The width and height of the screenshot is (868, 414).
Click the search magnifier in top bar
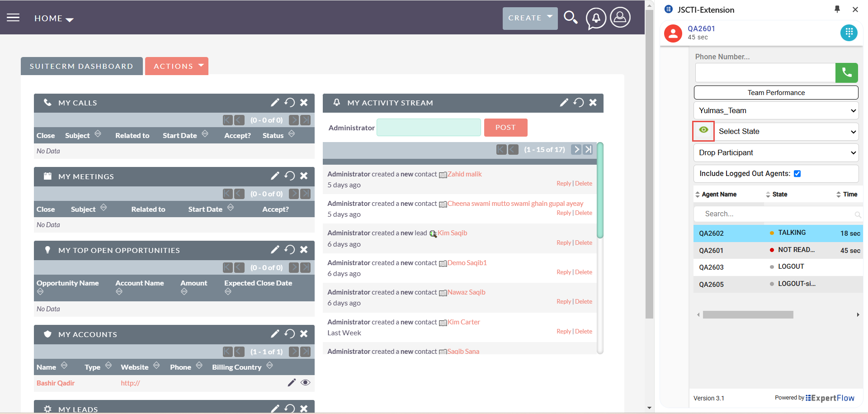tap(571, 18)
